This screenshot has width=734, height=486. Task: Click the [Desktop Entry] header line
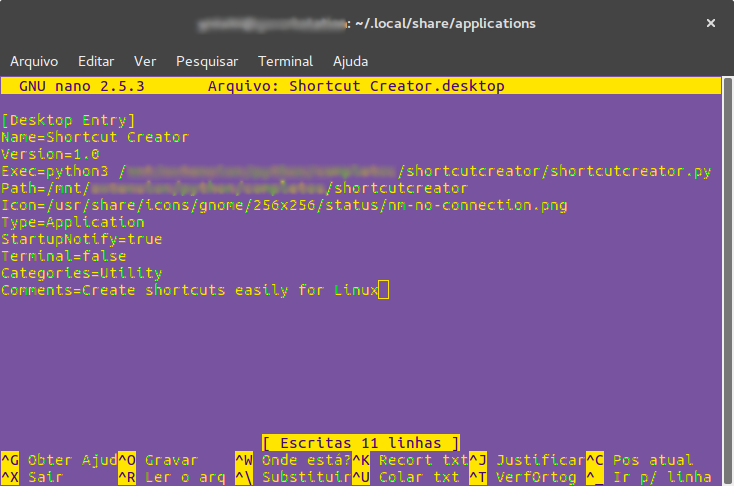point(68,120)
